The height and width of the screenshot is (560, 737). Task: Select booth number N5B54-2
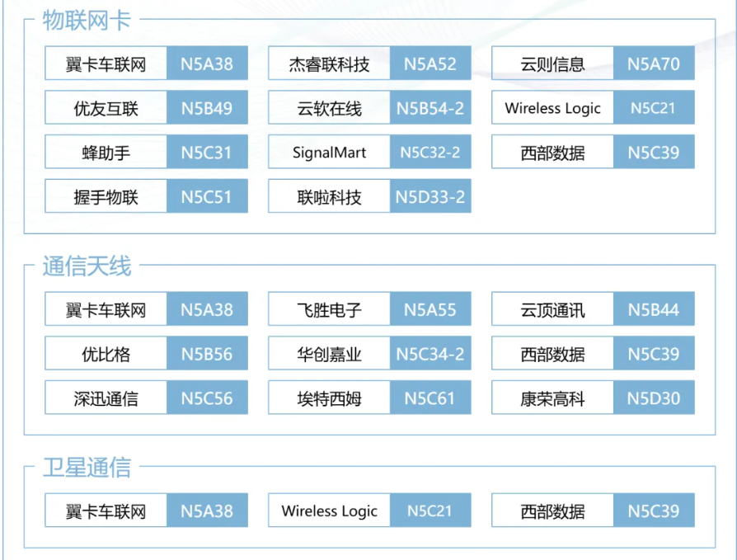[430, 108]
